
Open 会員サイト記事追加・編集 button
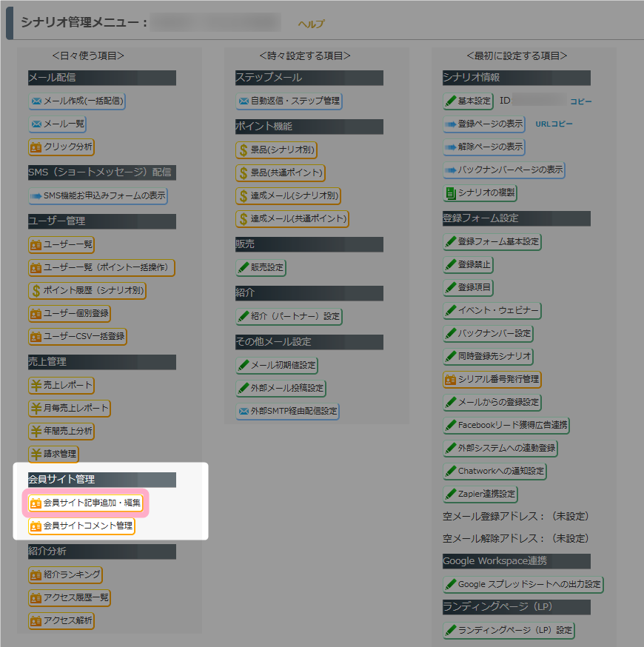tap(85, 503)
